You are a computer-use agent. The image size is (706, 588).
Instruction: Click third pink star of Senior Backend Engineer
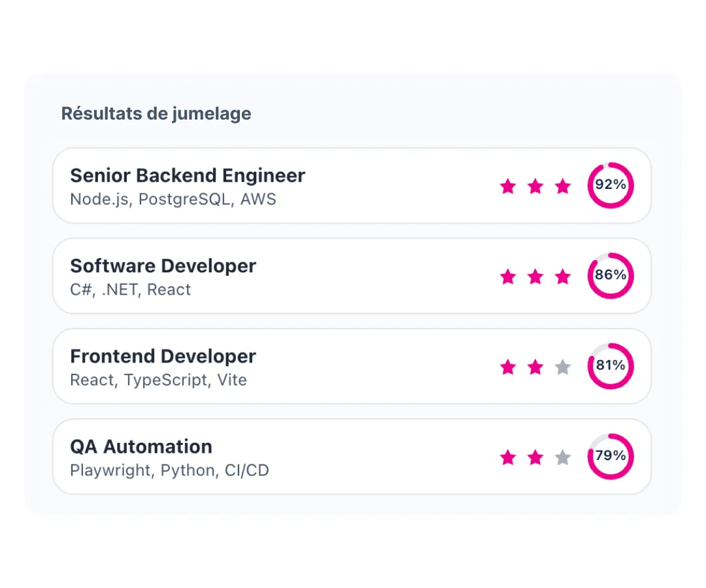point(563,186)
